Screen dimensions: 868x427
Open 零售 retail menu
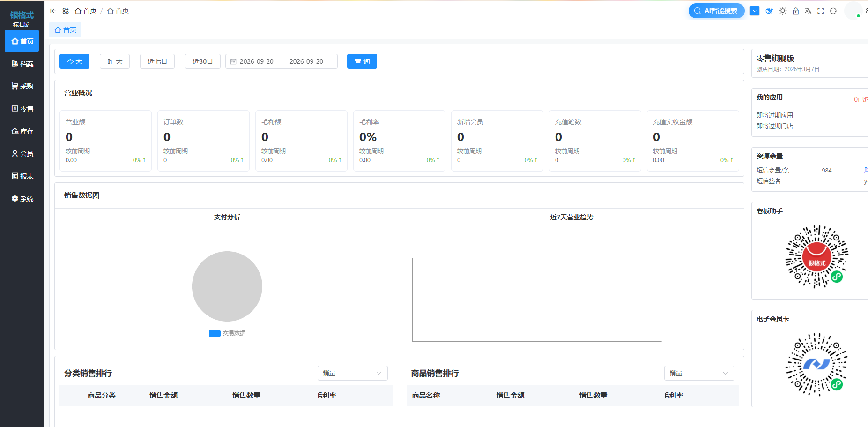22,109
